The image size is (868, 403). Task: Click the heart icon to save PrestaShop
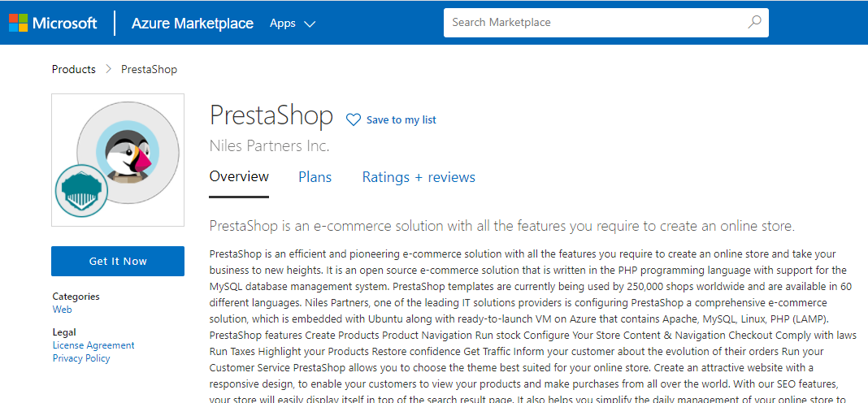coord(353,119)
